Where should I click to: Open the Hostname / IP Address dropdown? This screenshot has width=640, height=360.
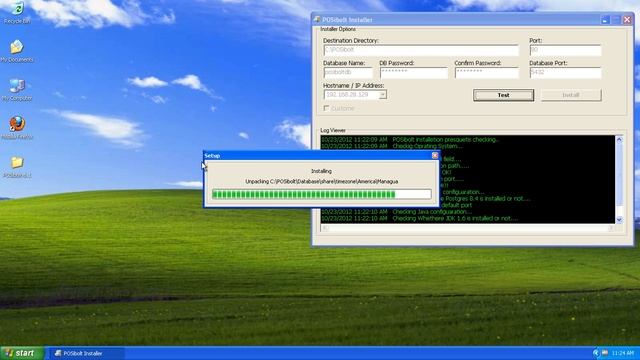382,95
